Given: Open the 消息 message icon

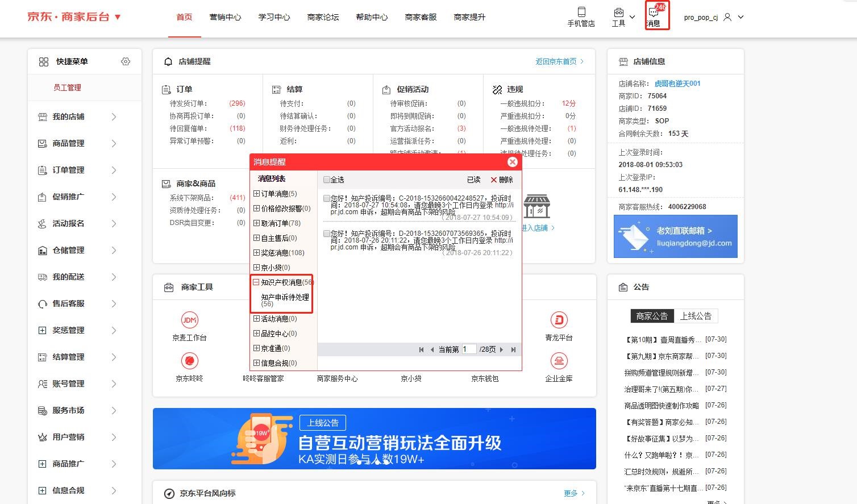Looking at the screenshot, I should (654, 12).
